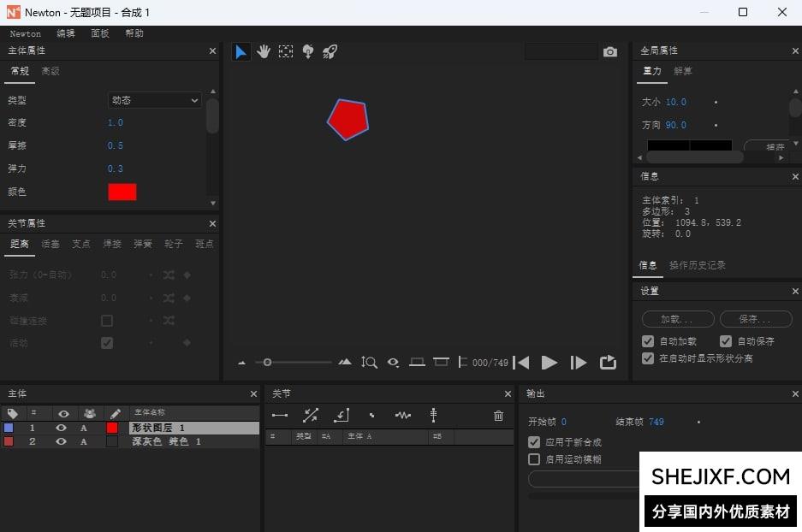The image size is (802, 532).
Task: Click the camera snapshot icon
Action: (609, 52)
